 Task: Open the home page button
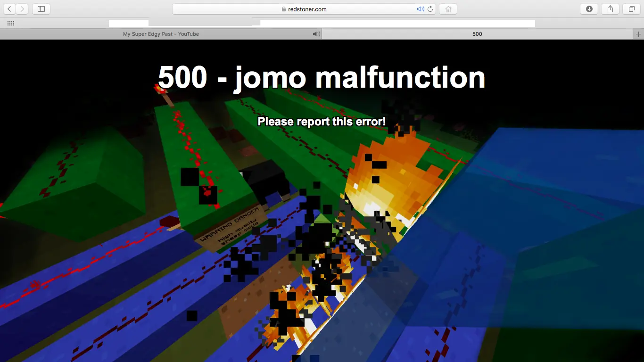click(x=448, y=9)
